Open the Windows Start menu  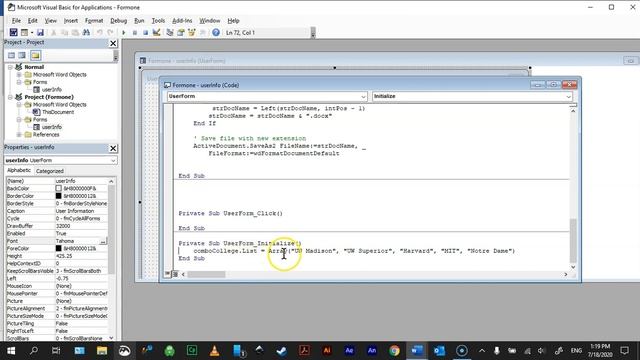pos(11,351)
